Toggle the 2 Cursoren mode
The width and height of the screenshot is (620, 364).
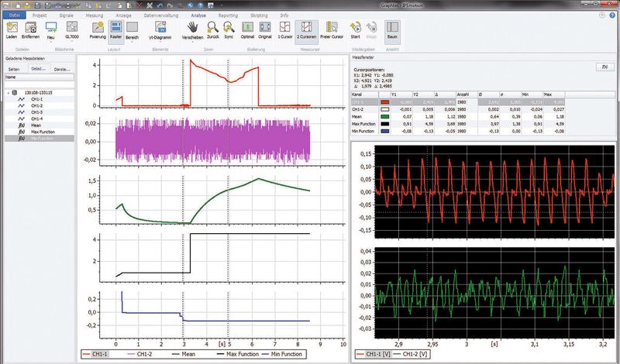(x=307, y=27)
